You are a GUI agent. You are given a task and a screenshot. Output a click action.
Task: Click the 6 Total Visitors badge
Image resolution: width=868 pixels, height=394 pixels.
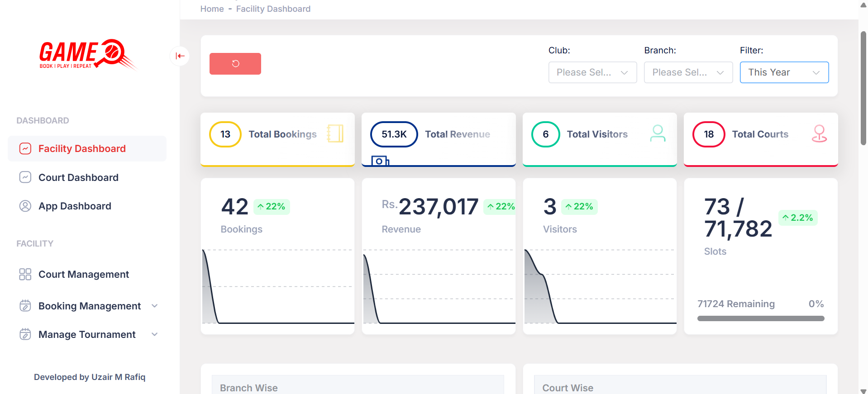546,134
